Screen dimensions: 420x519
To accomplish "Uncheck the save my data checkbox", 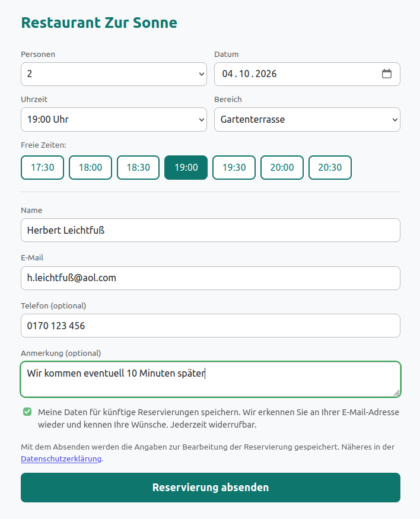I will pos(27,412).
